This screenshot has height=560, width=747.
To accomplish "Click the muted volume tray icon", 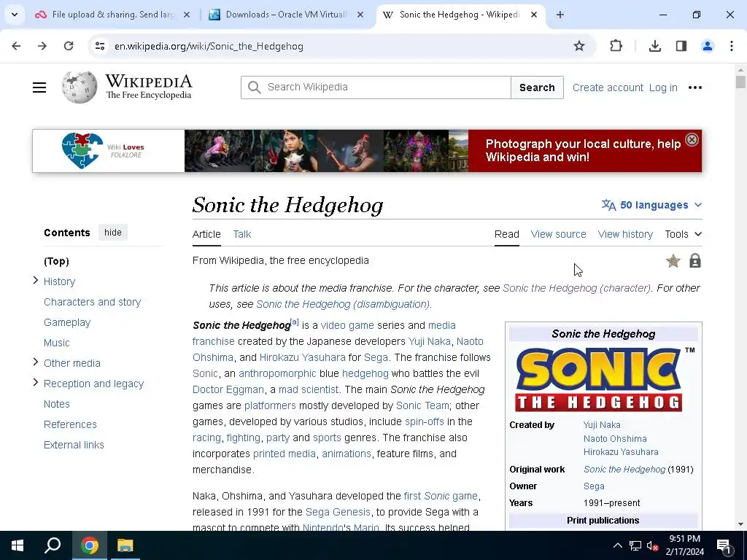I will [x=652, y=546].
